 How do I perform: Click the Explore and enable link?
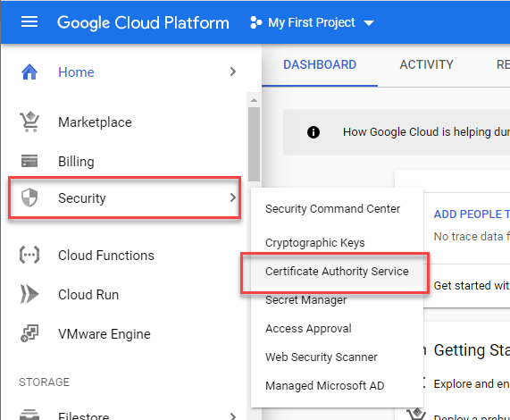coord(472,384)
